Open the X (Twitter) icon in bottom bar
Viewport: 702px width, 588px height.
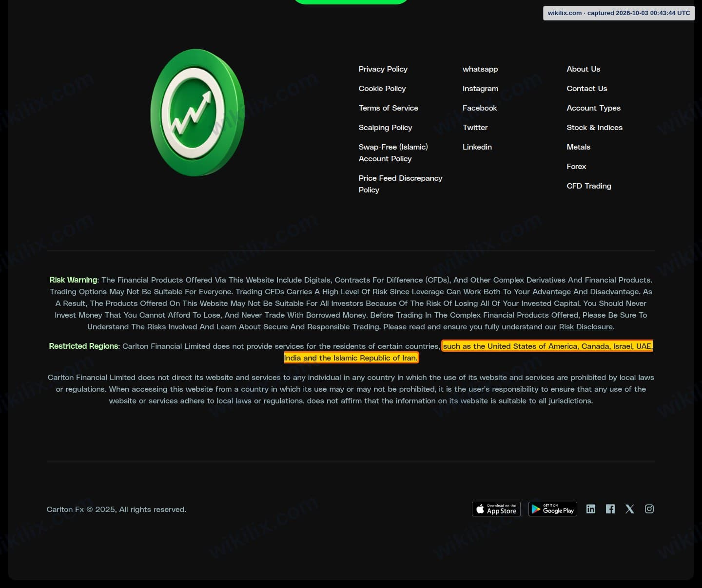click(x=630, y=509)
